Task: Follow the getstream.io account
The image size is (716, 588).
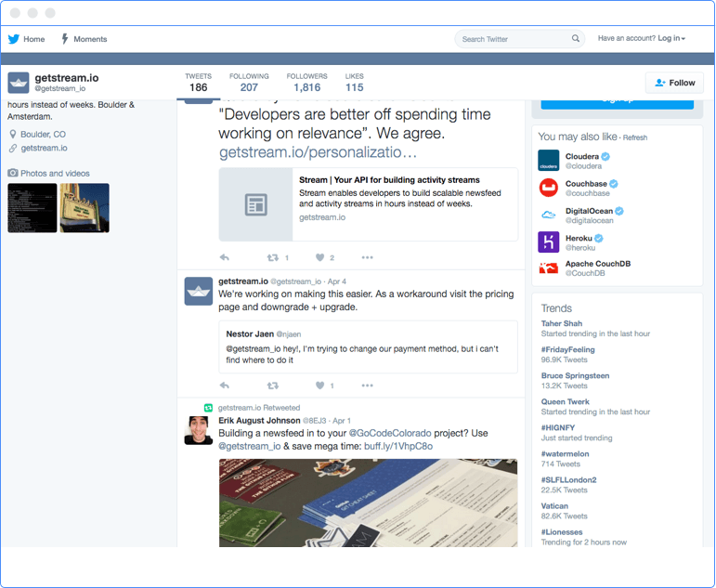Action: point(674,83)
